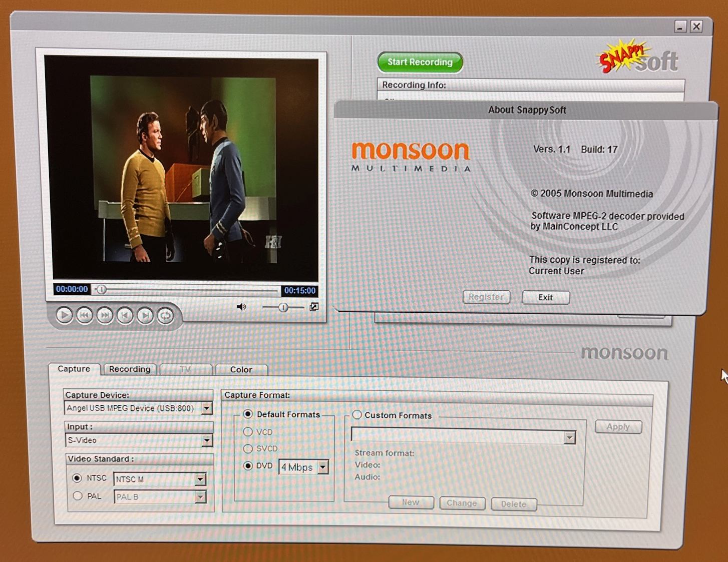728x562 pixels.
Task: Switch to the Capture tab
Action: click(74, 369)
